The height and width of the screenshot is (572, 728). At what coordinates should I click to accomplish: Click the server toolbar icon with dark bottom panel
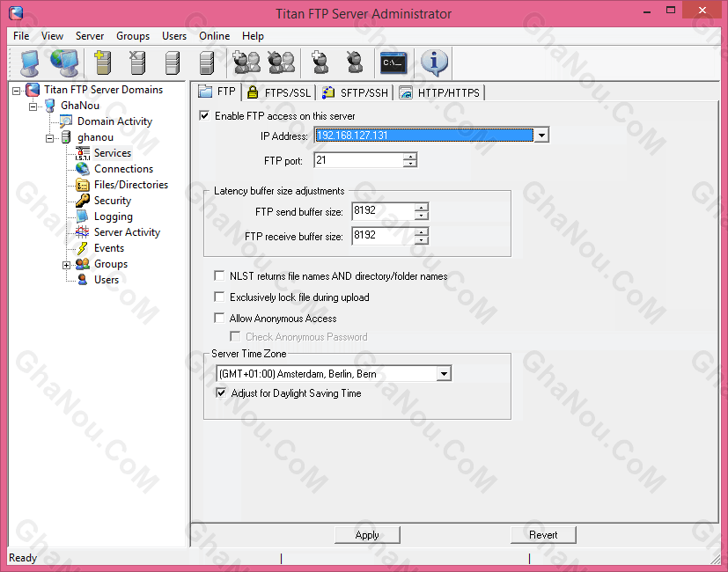(x=207, y=62)
